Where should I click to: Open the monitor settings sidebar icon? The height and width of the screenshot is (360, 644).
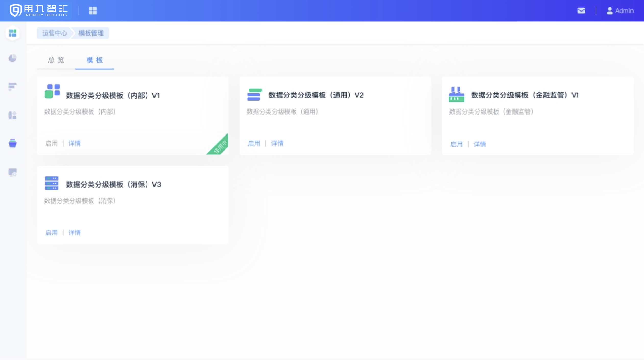click(x=13, y=172)
